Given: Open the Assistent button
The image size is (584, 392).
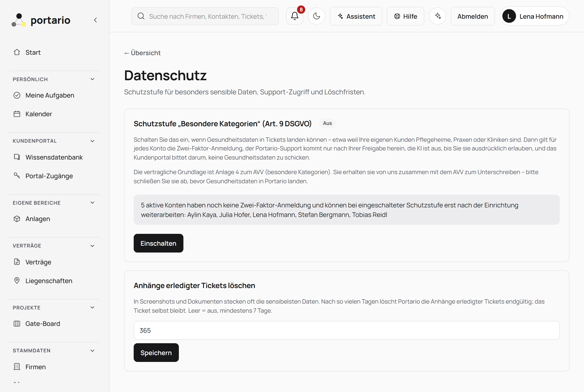Looking at the screenshot, I should [356, 16].
